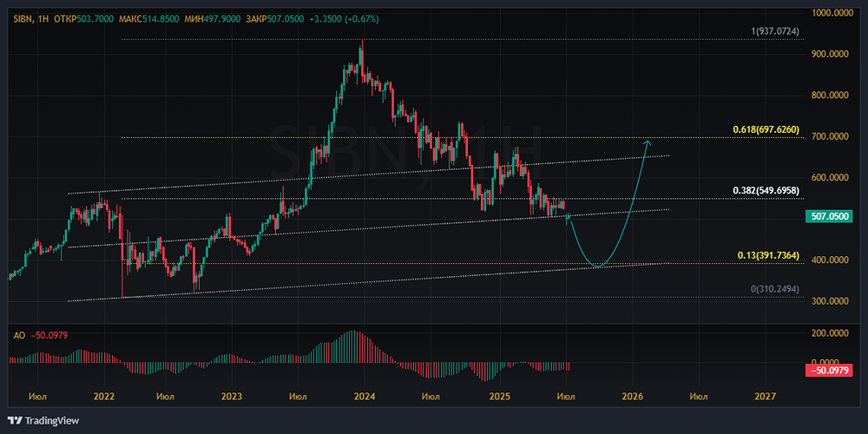Click the 2023 time axis label

click(x=232, y=397)
